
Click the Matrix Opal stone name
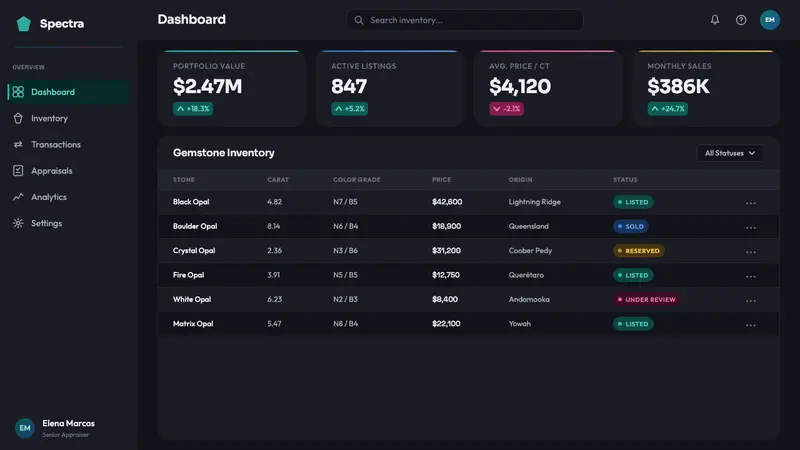pos(193,324)
